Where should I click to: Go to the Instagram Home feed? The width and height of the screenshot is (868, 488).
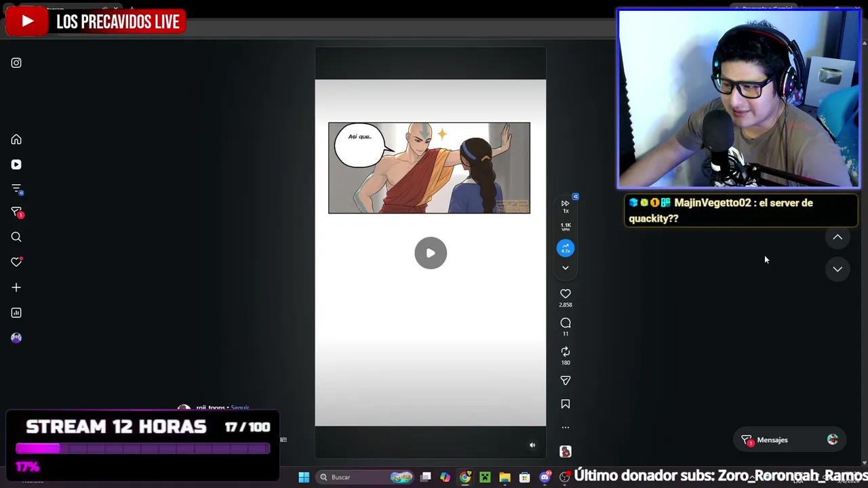[x=16, y=140]
